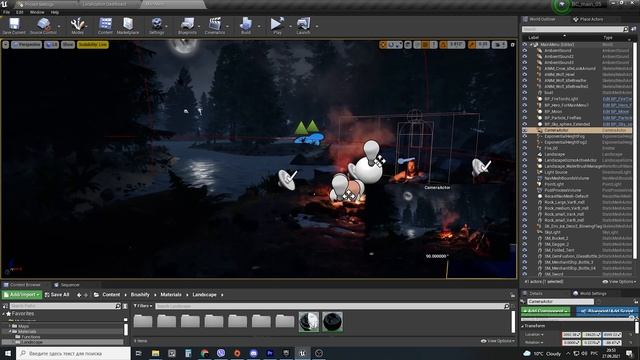
Task: Open File Explorer from the Windows taskbar
Action: point(156,353)
